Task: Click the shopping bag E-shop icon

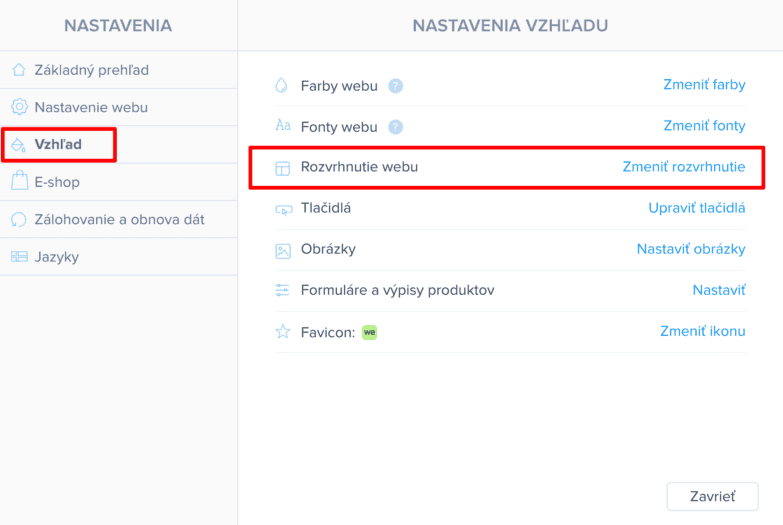Action: click(19, 182)
